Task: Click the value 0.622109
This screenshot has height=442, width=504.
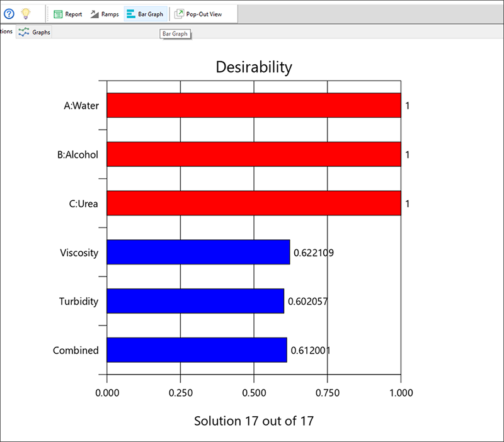Action: (314, 253)
